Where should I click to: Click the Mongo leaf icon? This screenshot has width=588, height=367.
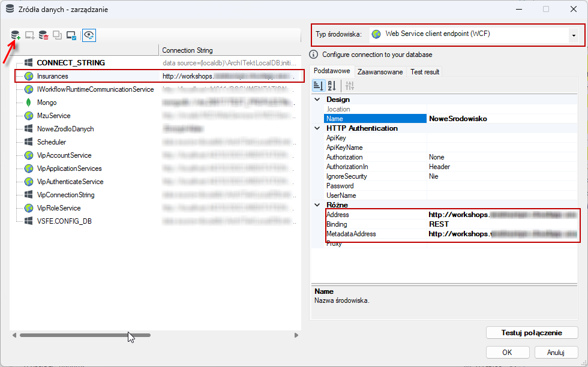[29, 103]
